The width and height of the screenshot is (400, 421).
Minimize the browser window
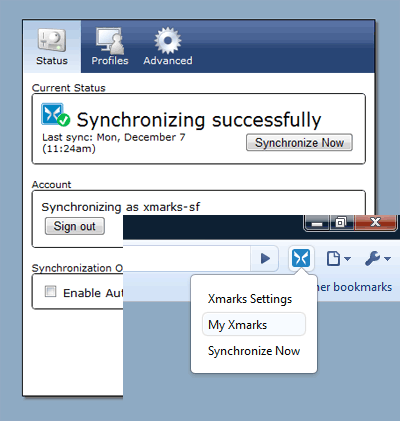pyautogui.click(x=317, y=222)
